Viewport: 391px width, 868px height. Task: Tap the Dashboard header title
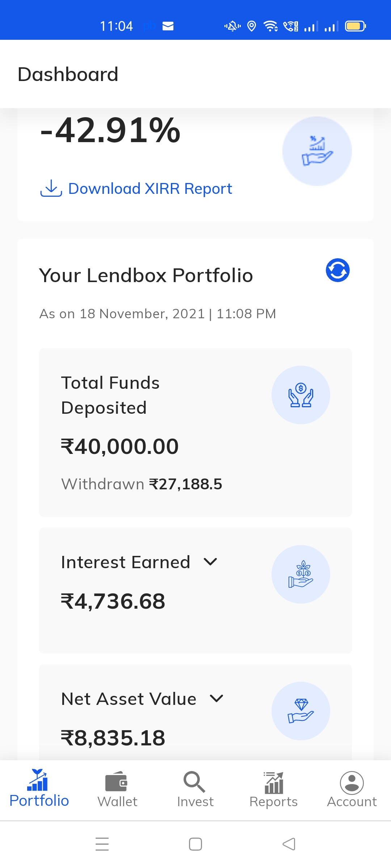pyautogui.click(x=68, y=74)
